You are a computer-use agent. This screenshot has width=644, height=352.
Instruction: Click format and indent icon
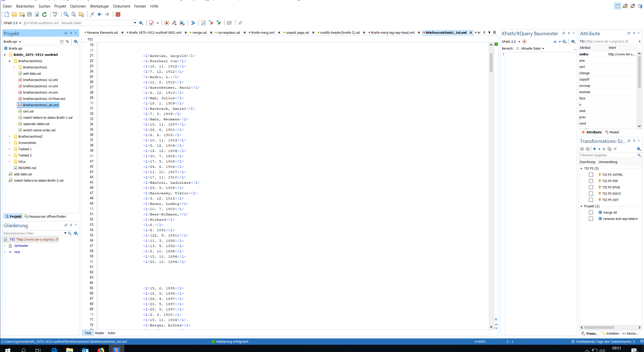[193, 23]
